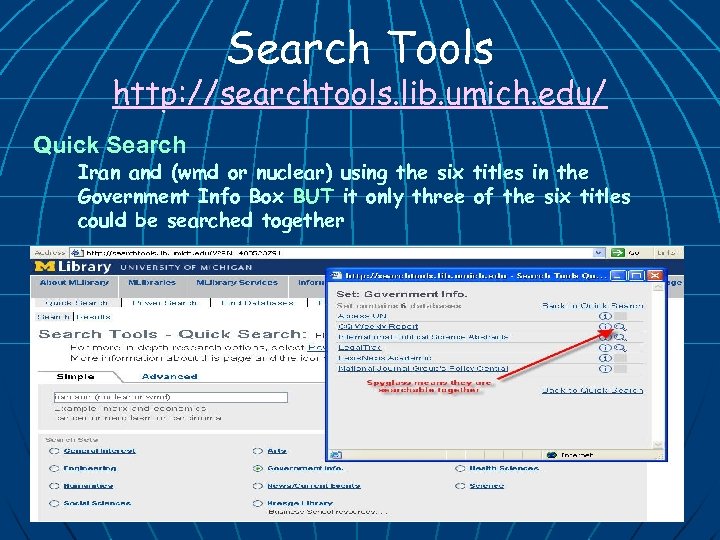This screenshot has height=540, width=720.
Task: Click the browser address URL field
Action: (x=338, y=253)
